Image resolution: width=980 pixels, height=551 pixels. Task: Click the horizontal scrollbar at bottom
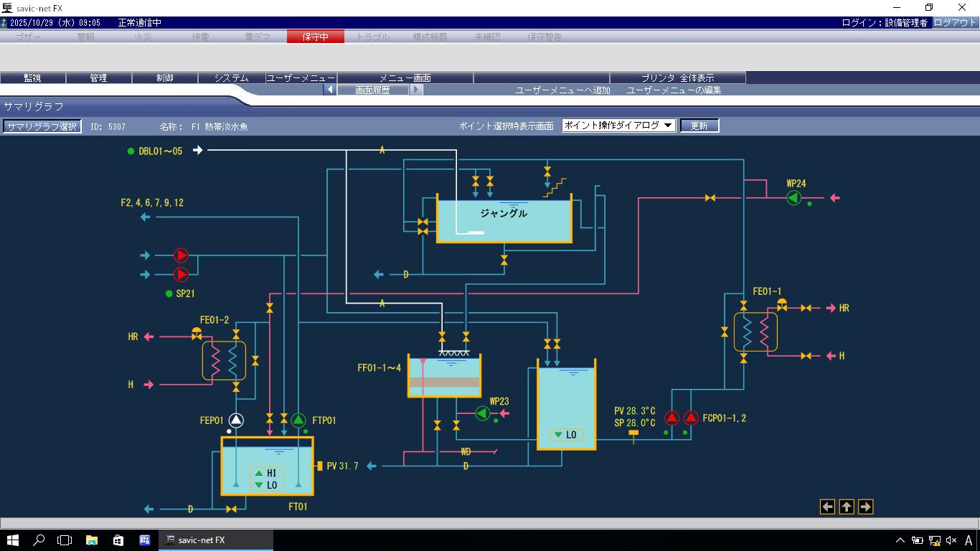490,523
